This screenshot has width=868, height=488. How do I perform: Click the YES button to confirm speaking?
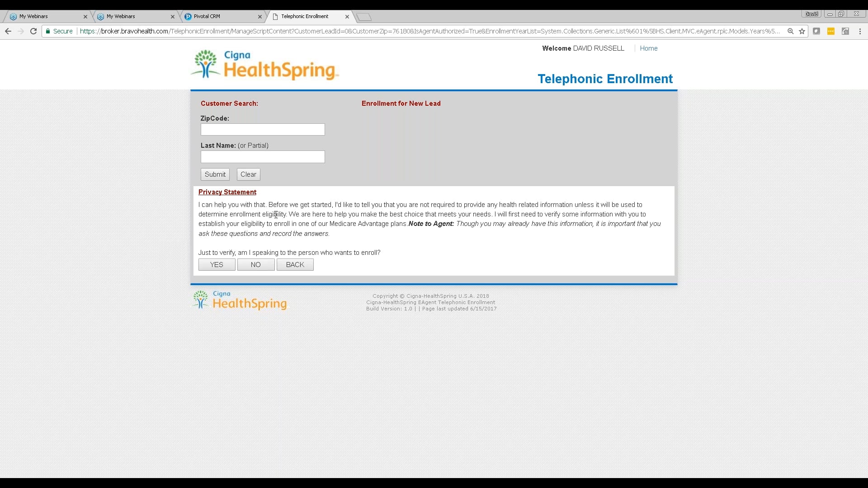pyautogui.click(x=217, y=264)
